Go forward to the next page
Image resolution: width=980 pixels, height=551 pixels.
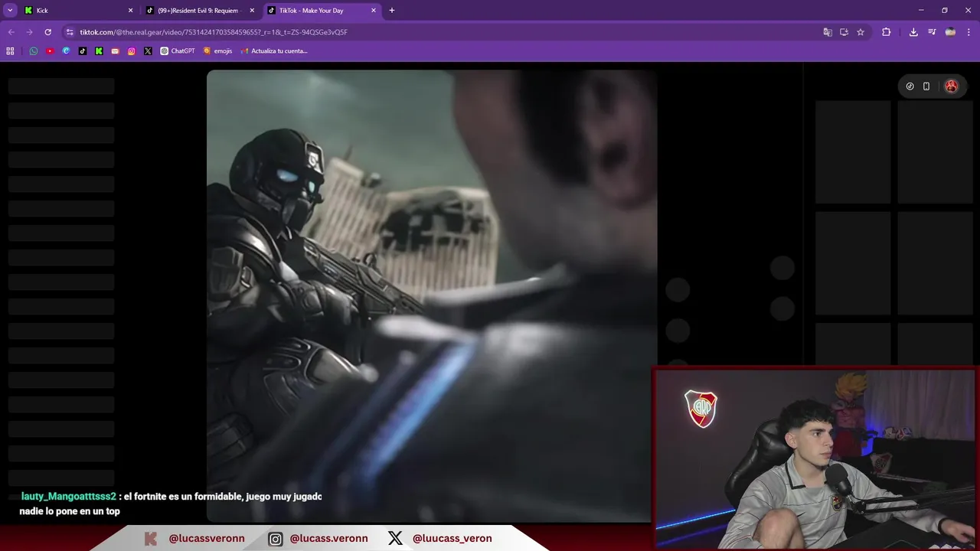pyautogui.click(x=29, y=32)
